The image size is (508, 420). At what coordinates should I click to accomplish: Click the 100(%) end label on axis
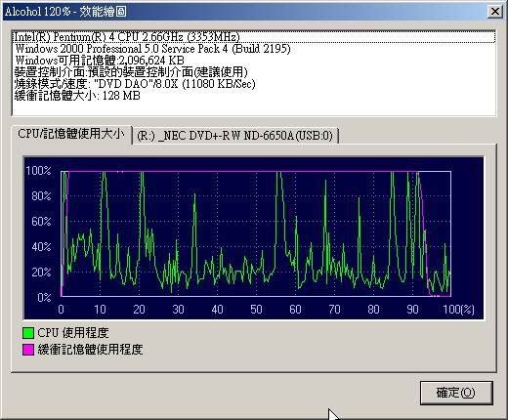[x=458, y=309]
